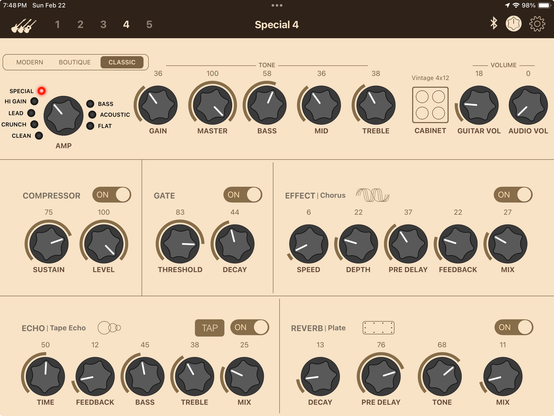This screenshot has width=554, height=416.
Task: Select the BASS amp type LED
Action: (x=90, y=104)
